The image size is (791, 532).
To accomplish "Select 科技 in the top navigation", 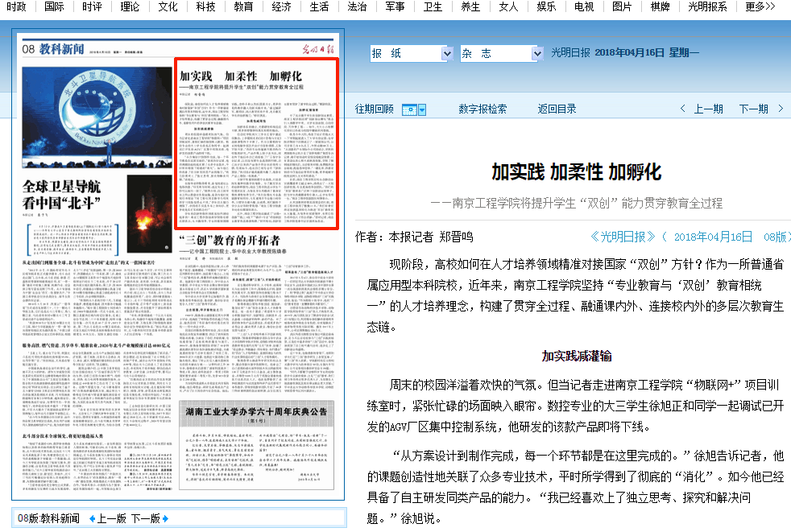I will [205, 7].
